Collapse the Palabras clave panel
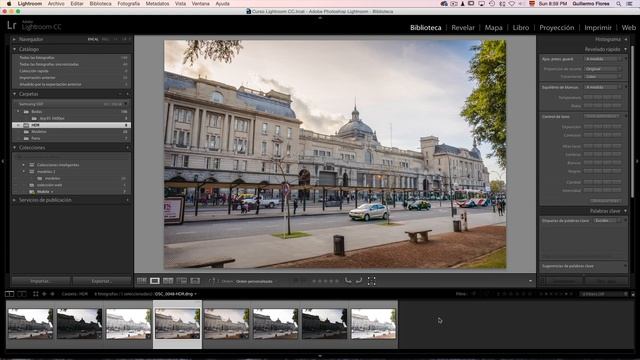 (x=626, y=211)
